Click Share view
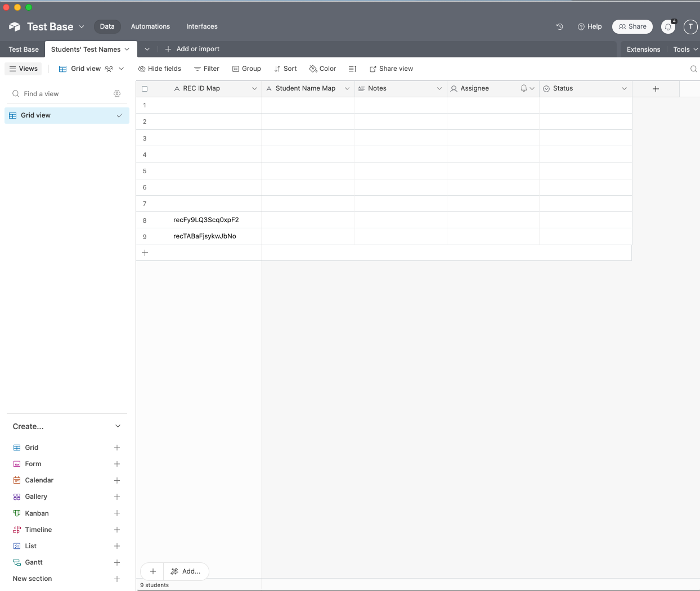The width and height of the screenshot is (700, 591). pos(391,69)
